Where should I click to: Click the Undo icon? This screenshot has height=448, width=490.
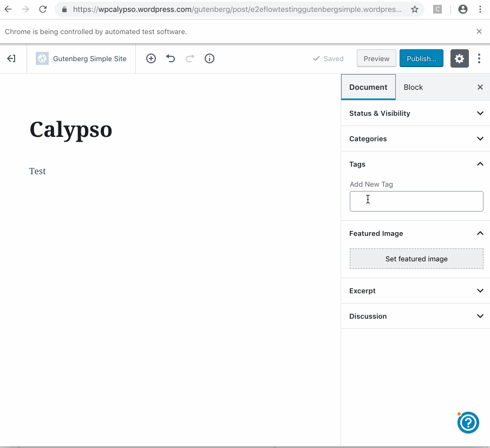[x=171, y=58]
